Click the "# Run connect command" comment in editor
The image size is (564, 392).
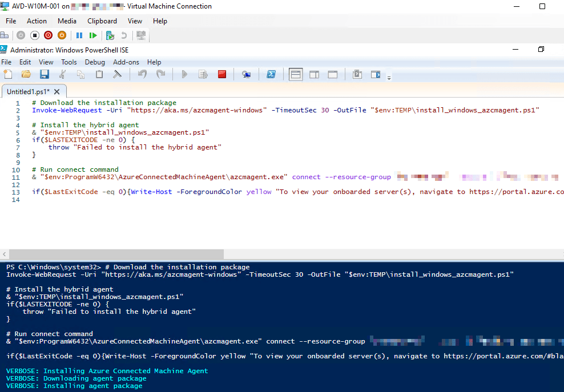tap(75, 169)
